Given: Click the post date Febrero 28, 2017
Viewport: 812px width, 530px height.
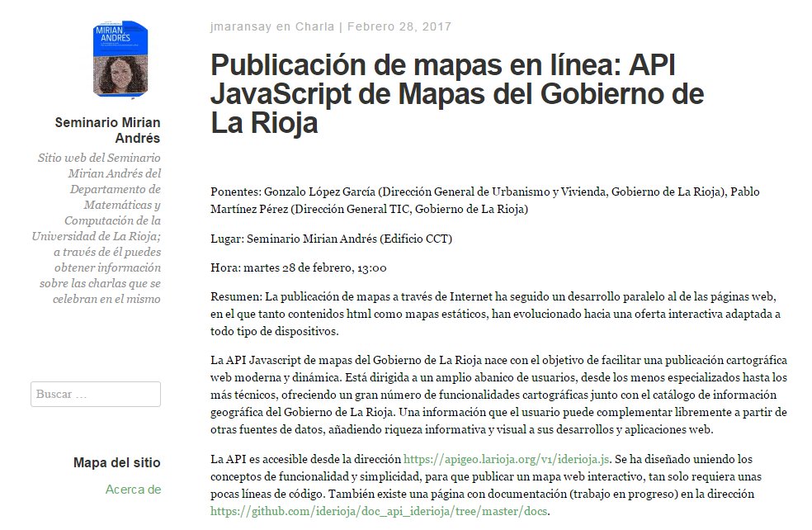Looking at the screenshot, I should (399, 26).
